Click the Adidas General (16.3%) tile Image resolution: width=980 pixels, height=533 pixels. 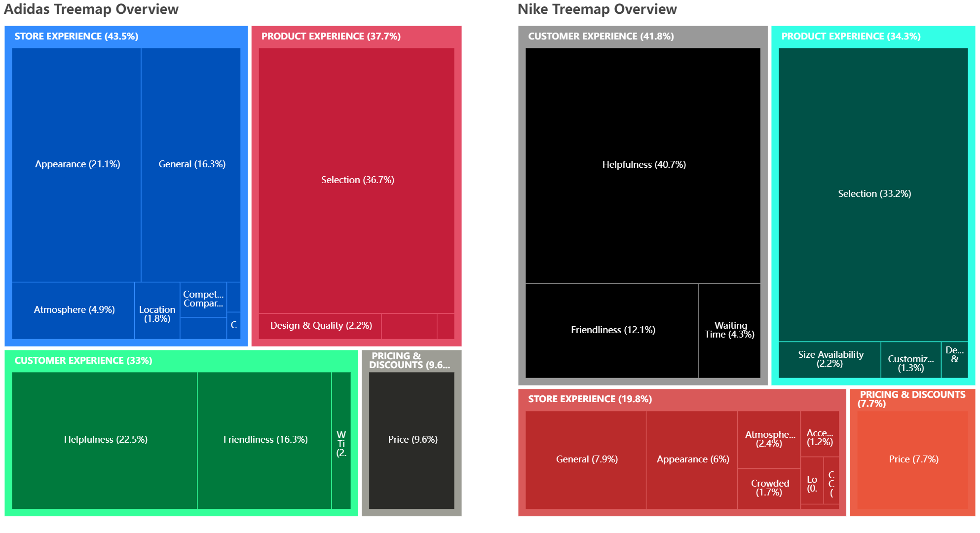coord(191,164)
